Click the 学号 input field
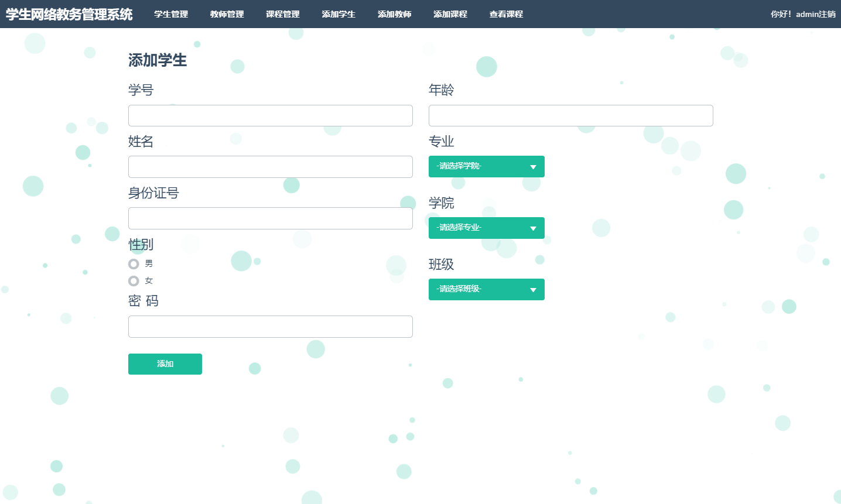 (x=270, y=115)
